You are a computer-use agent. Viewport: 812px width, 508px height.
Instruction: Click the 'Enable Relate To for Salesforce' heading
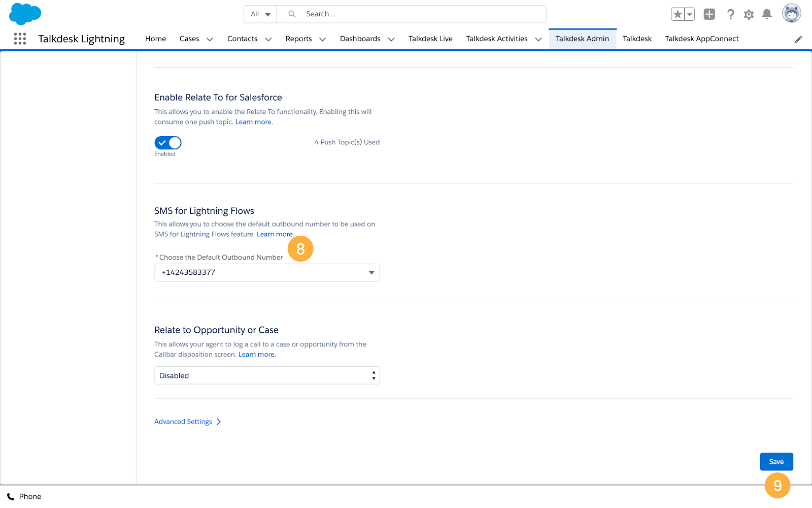218,98
